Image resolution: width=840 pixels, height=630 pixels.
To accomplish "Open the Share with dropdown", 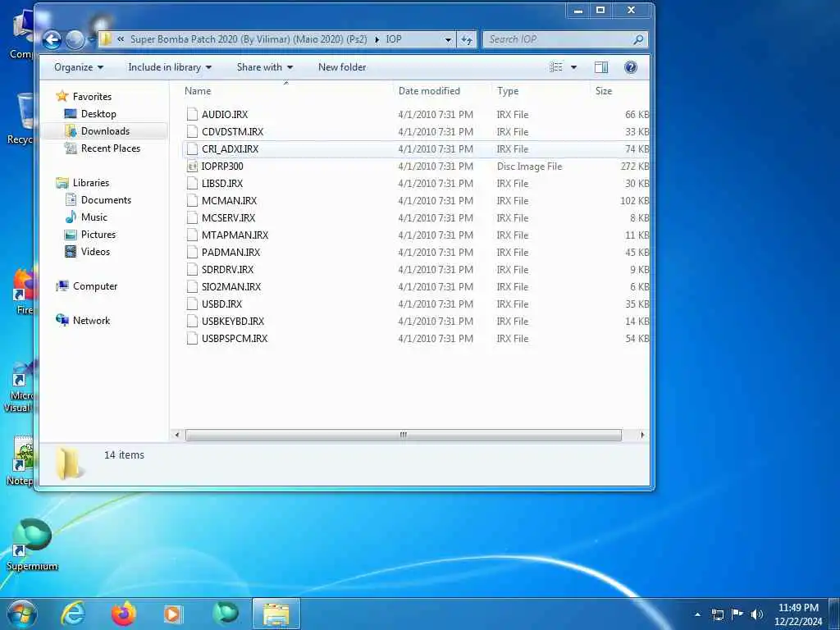I will [x=265, y=67].
